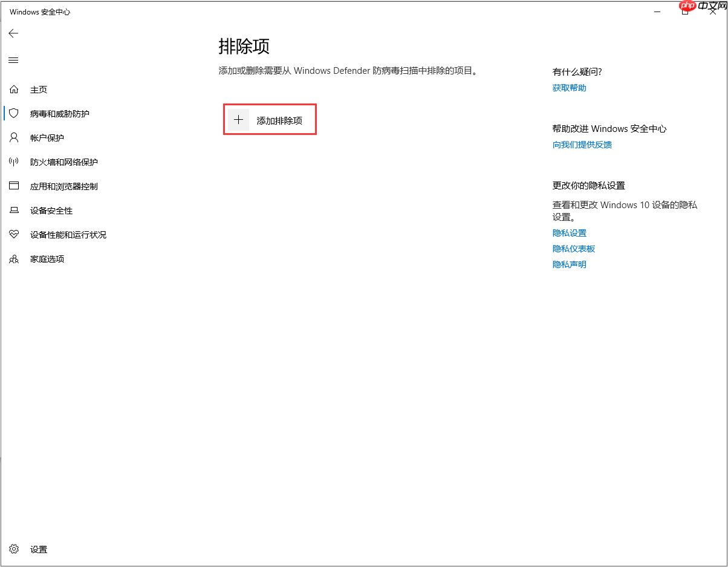Image resolution: width=728 pixels, height=567 pixels.
Task: Open 隐私设置 from privacy options
Action: tap(569, 232)
